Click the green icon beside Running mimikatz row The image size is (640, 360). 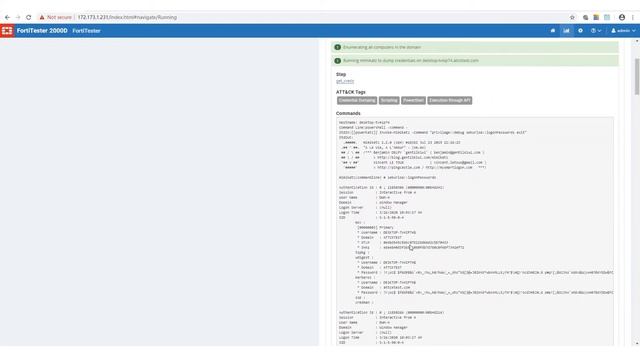pyautogui.click(x=337, y=60)
